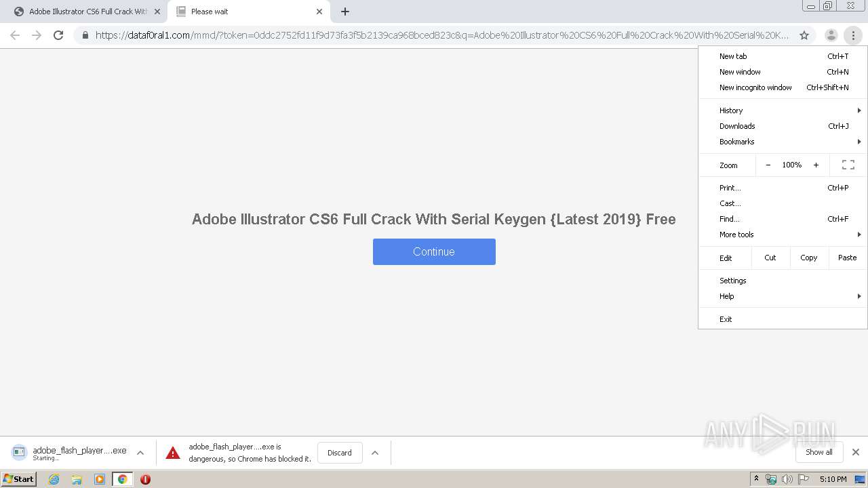Expand the History submenu
Viewport: 868px width, 488px height.
pos(783,110)
